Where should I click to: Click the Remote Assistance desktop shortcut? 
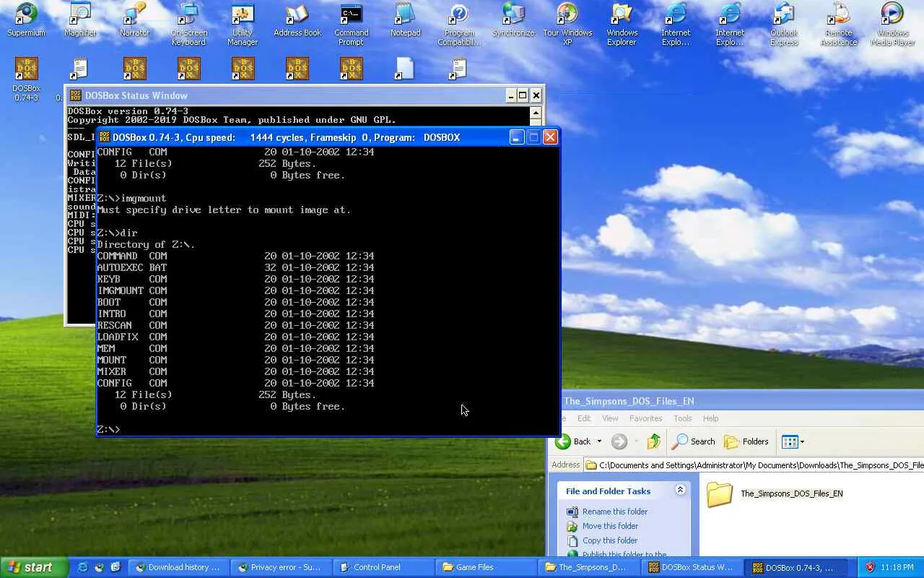838,24
